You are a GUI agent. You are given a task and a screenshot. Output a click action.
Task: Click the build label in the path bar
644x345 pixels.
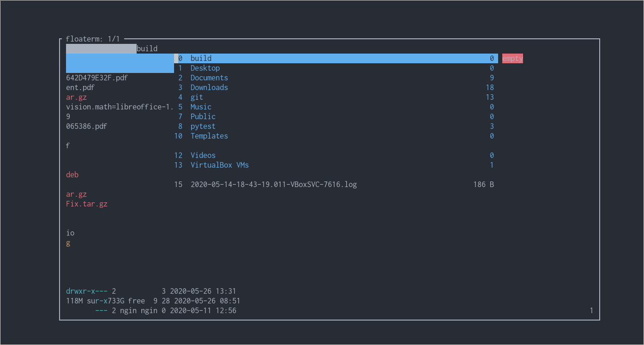click(147, 48)
